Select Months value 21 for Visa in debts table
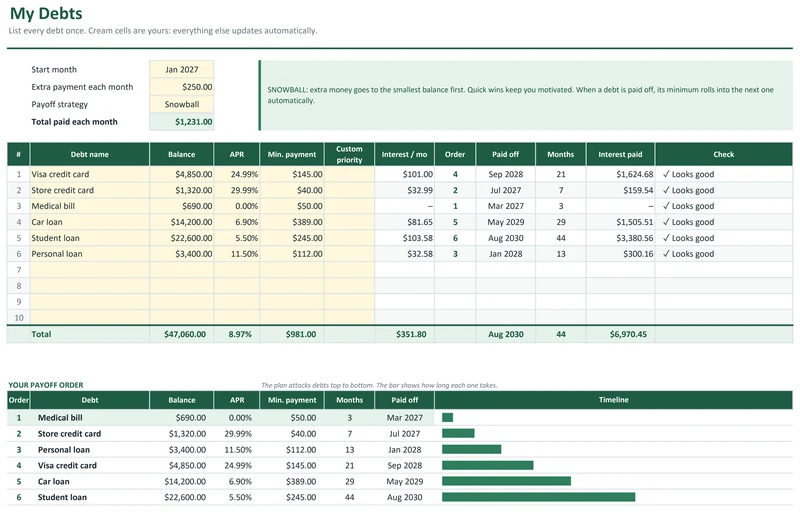Image resolution: width=800 pixels, height=512 pixels. click(561, 174)
